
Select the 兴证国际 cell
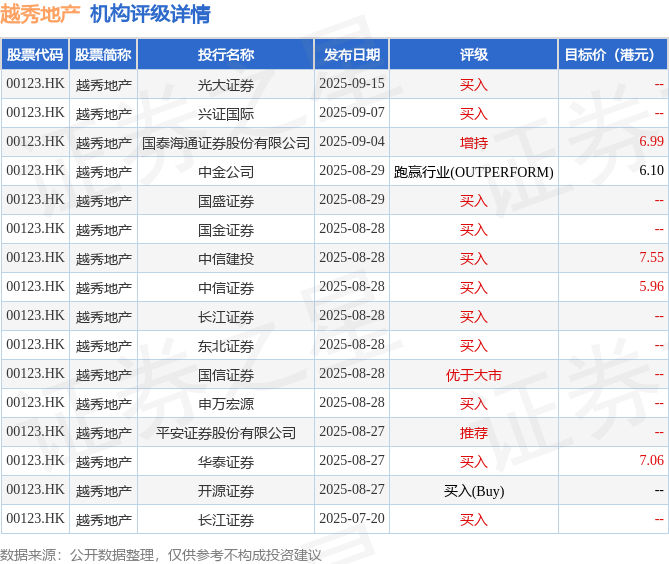pyautogui.click(x=226, y=113)
